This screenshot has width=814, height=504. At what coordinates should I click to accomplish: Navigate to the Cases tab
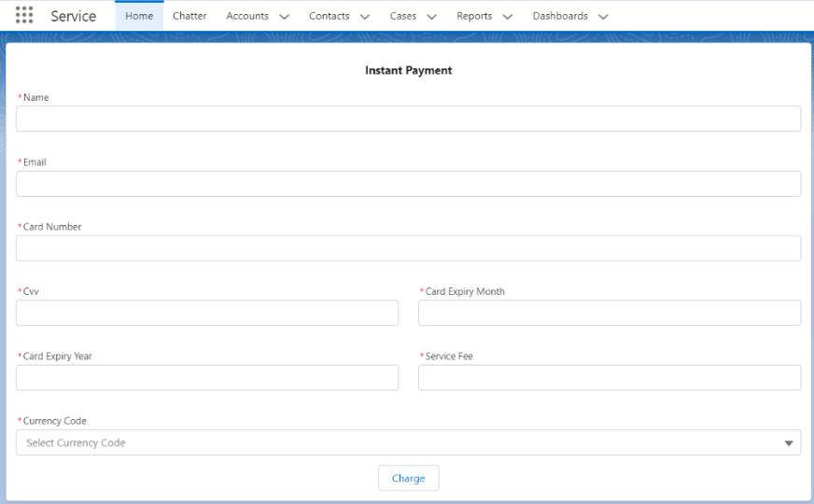coord(403,16)
